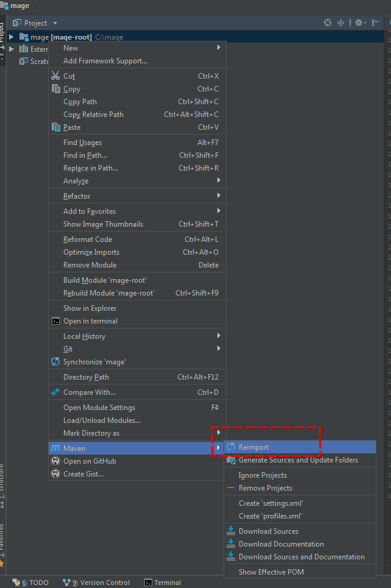
Task: Expand the New submenu
Action: pos(70,48)
